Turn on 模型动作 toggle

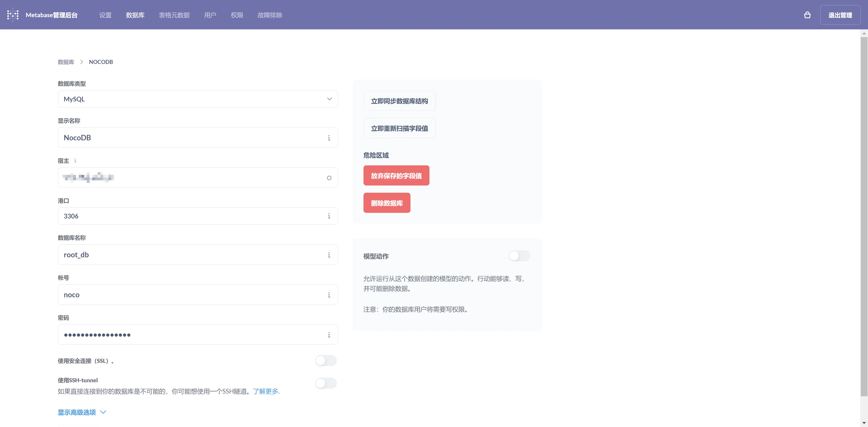tap(519, 256)
